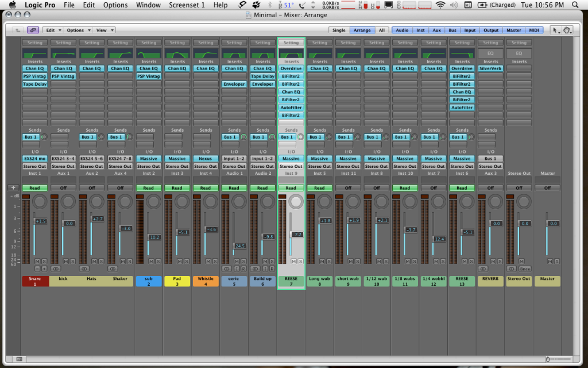Open Spotlight search in menu bar
This screenshot has width=588, height=368.
(x=575, y=5)
